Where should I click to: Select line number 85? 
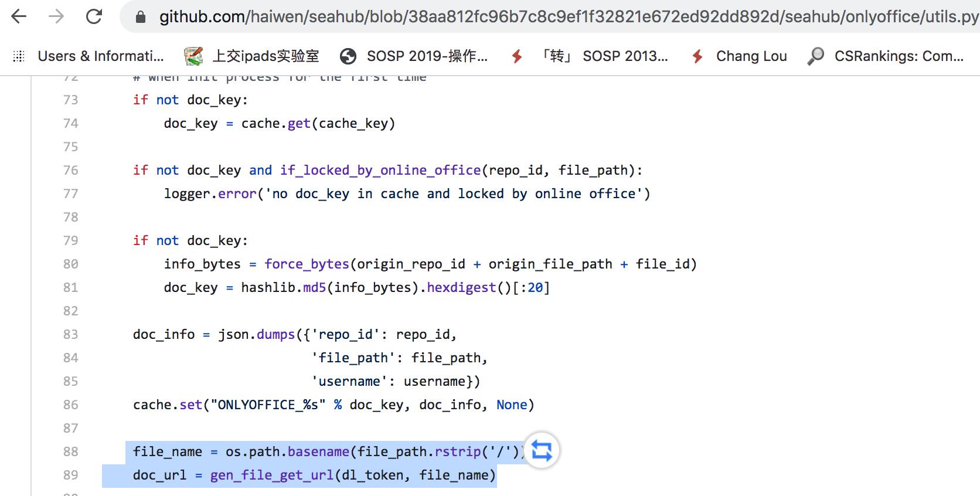[70, 381]
